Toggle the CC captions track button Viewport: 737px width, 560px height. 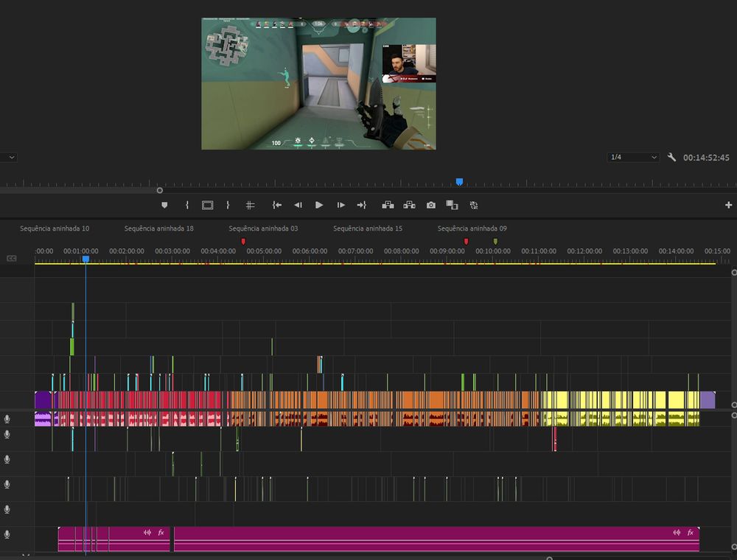coord(12,259)
